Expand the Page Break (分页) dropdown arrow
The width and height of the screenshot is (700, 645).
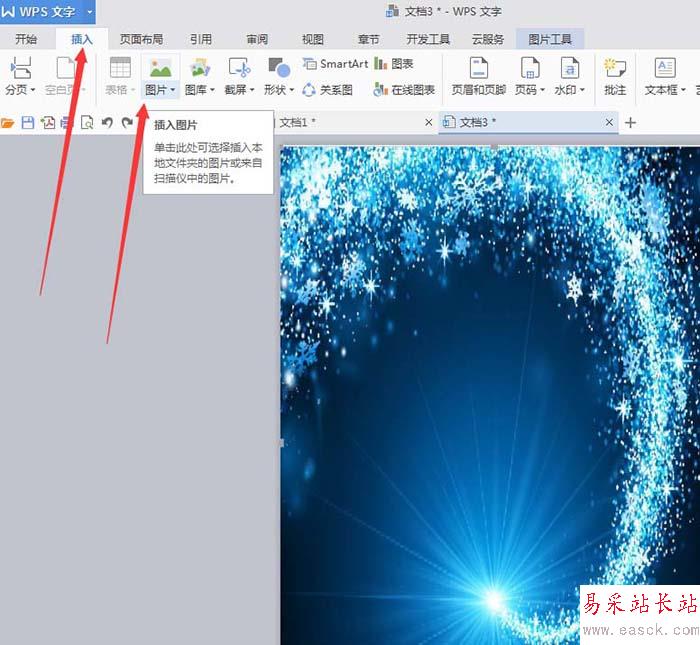33,90
